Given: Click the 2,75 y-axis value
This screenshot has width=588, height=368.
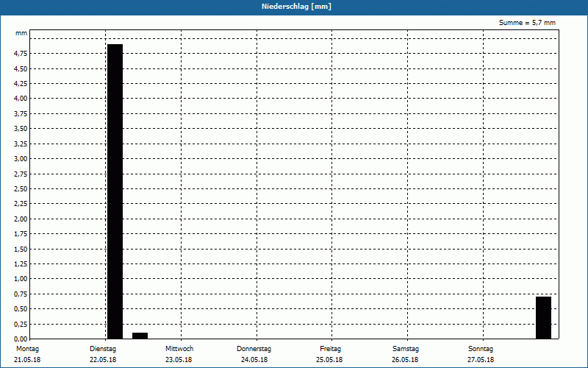Looking at the screenshot, I should (x=21, y=174).
